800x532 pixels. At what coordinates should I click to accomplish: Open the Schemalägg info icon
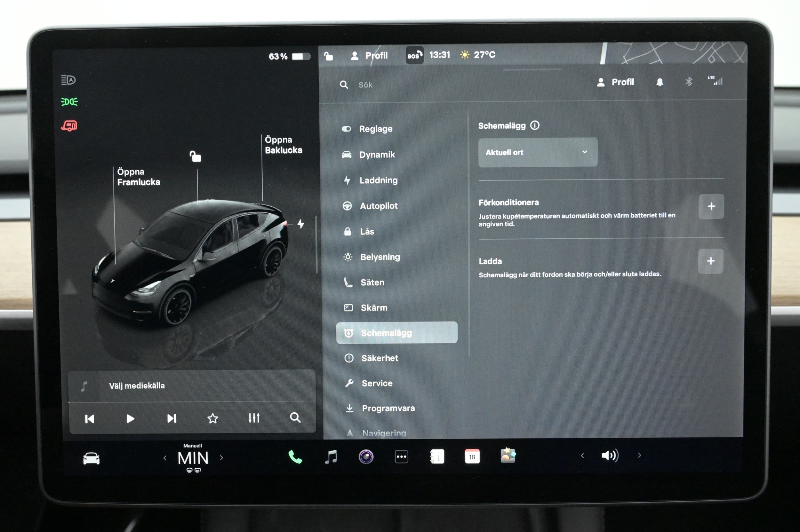[535, 125]
